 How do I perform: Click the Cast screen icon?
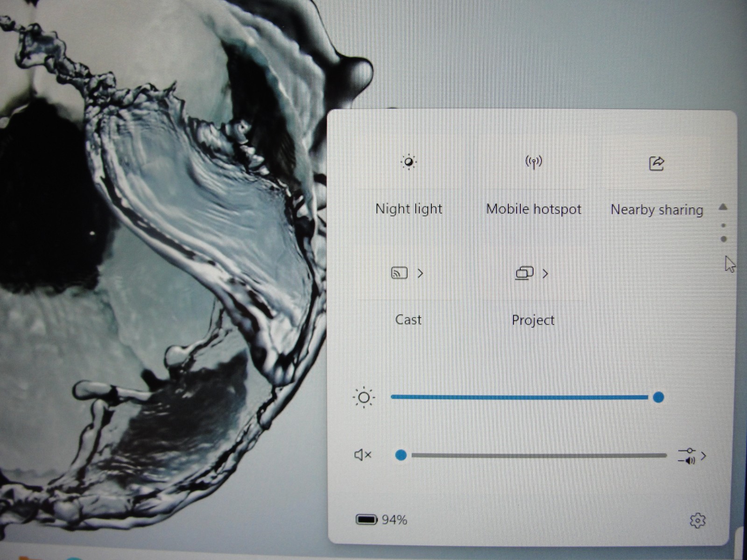point(399,273)
